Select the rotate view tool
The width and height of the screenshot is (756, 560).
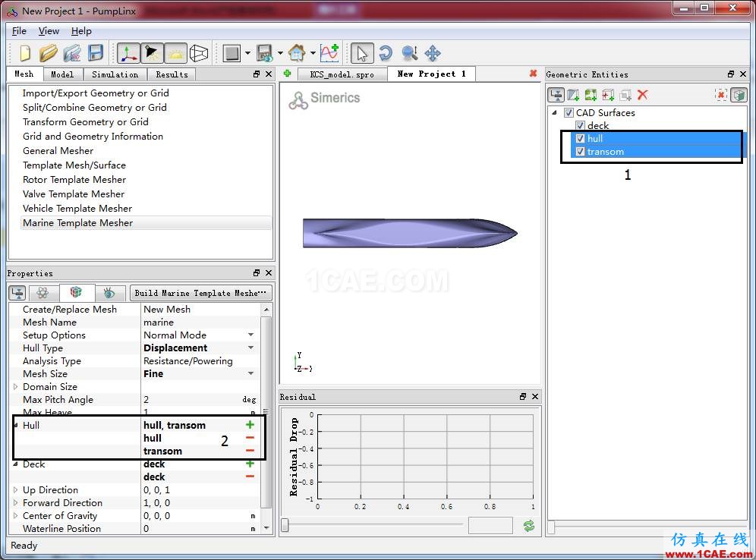(x=386, y=53)
